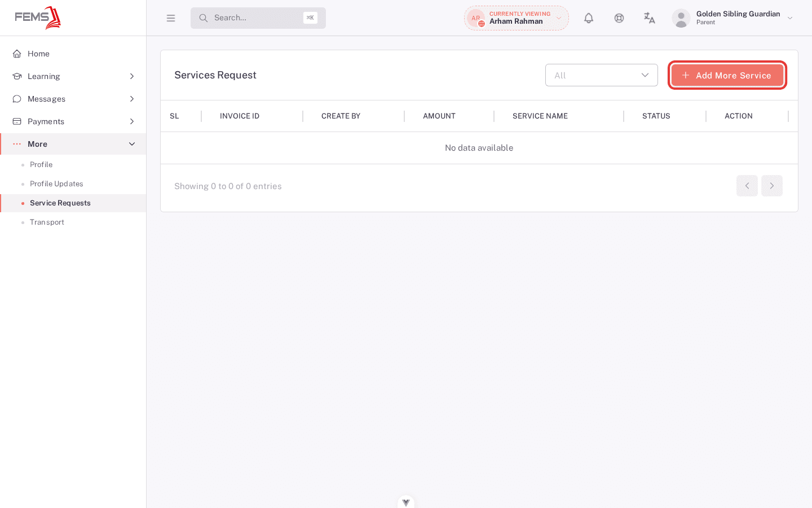Click the CREATE BY column header

(x=341, y=116)
